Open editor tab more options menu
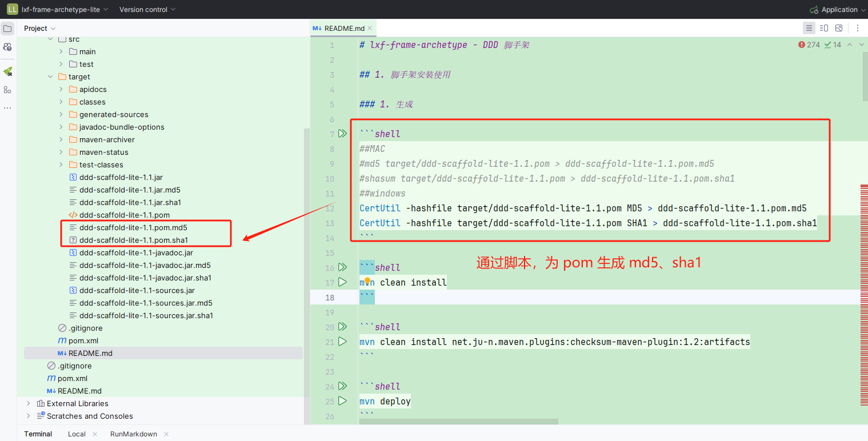This screenshot has height=441, width=868. pos(857,28)
